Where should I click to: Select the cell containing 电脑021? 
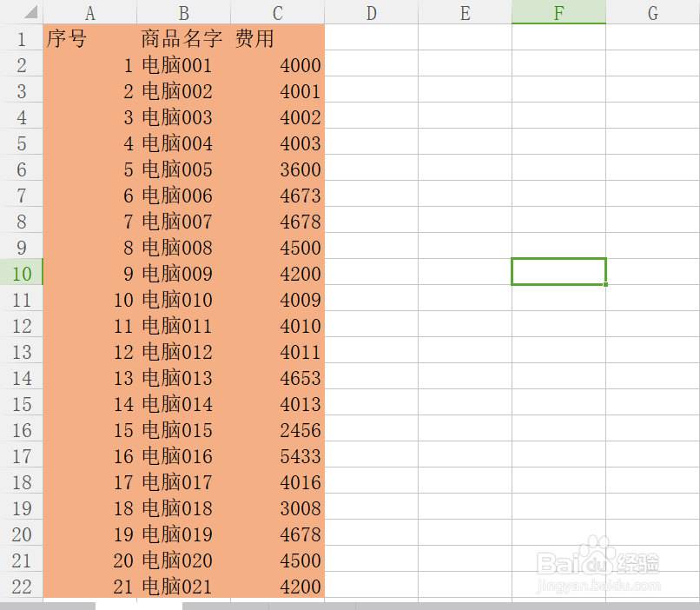(183, 587)
